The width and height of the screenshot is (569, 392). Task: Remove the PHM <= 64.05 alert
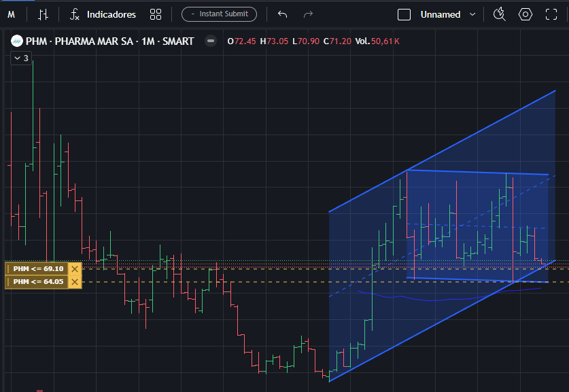tap(75, 282)
